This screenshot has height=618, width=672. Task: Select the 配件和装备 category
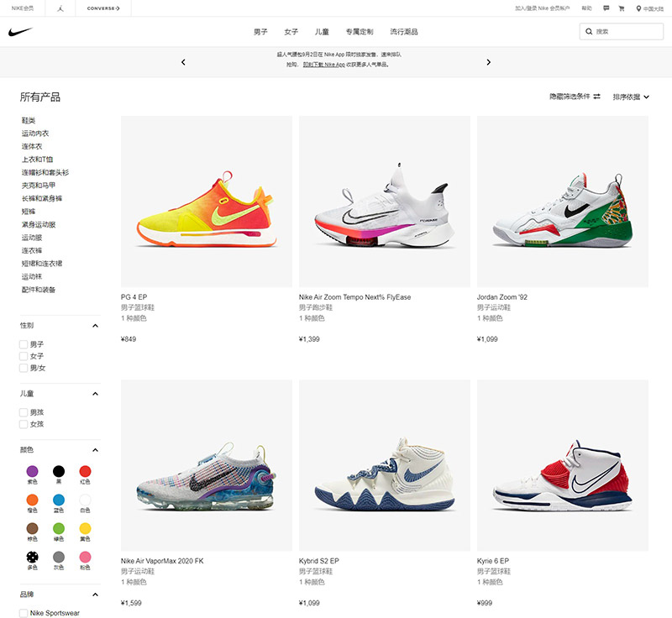39,290
